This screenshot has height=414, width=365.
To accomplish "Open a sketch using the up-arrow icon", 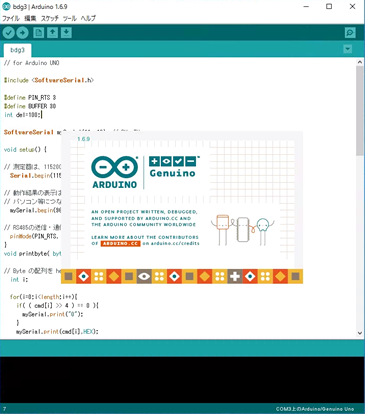I will click(52, 33).
